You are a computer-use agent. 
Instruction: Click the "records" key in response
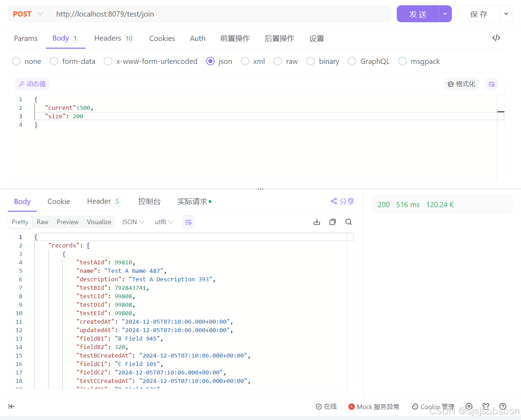click(x=64, y=245)
